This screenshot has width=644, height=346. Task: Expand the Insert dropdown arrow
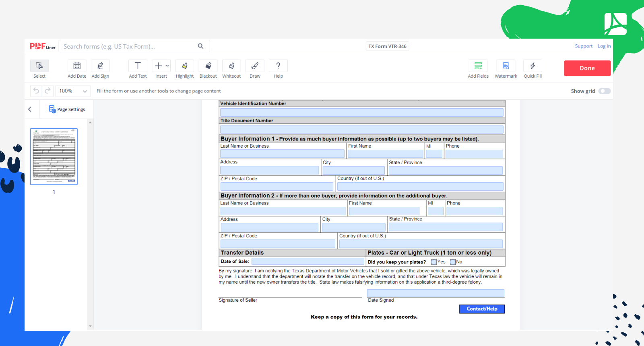pyautogui.click(x=167, y=66)
